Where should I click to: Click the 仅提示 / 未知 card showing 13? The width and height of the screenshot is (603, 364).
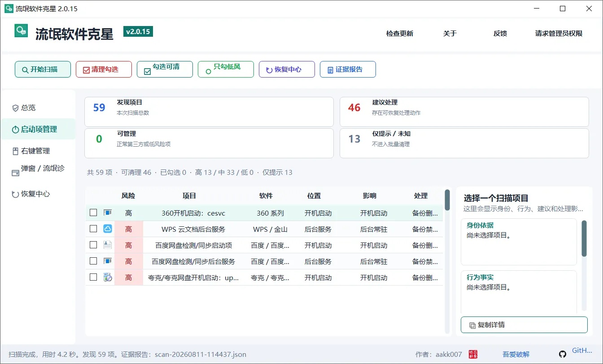464,143
